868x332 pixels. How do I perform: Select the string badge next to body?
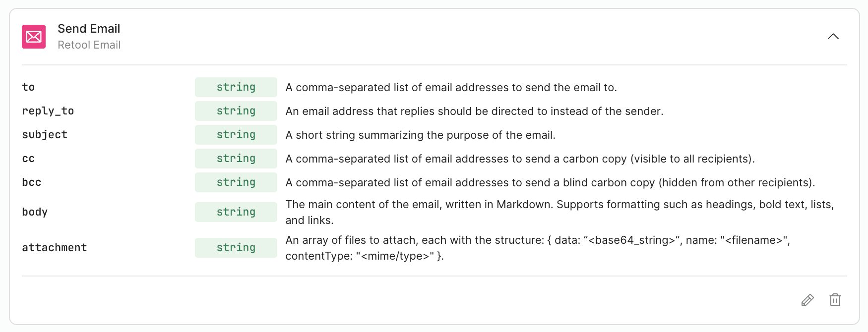[236, 212]
